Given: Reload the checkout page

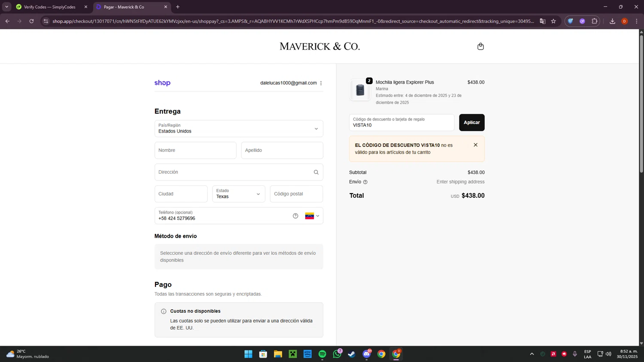Looking at the screenshot, I should [31, 21].
